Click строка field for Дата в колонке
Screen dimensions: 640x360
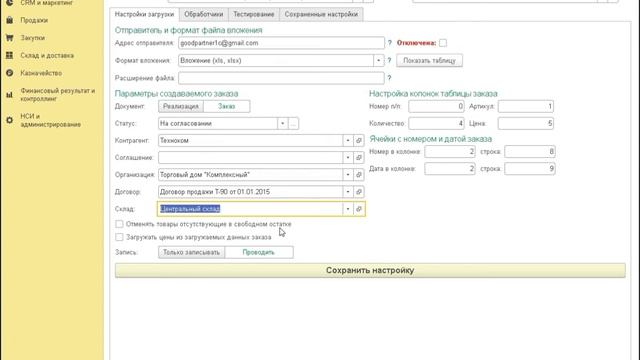[530, 169]
